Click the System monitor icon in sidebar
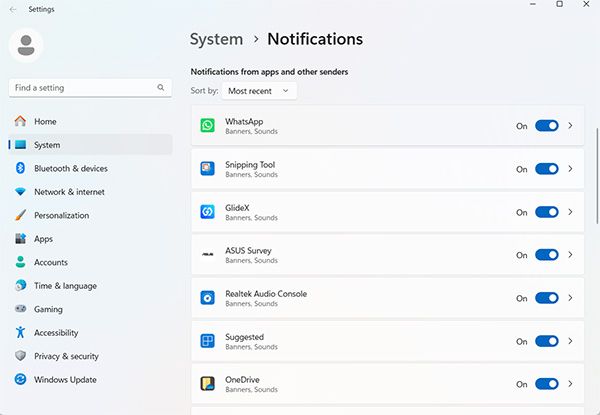 [x=20, y=145]
